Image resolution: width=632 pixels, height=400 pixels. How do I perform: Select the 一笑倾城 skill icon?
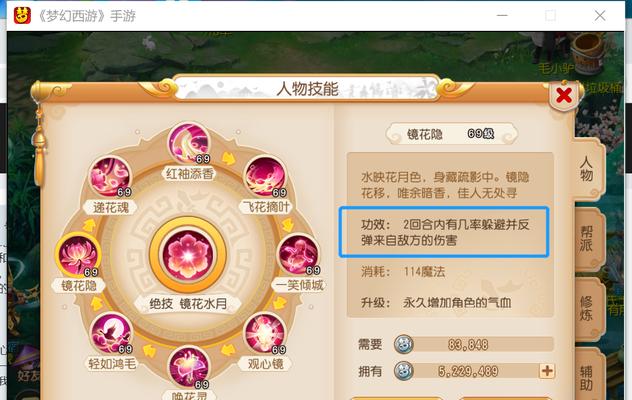pos(299,254)
